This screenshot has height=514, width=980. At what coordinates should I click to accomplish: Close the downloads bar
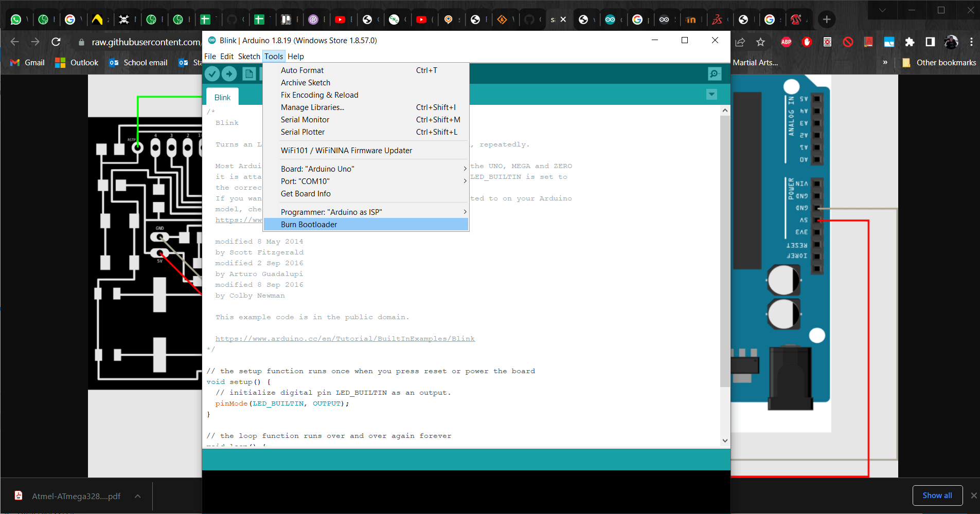[x=973, y=495]
